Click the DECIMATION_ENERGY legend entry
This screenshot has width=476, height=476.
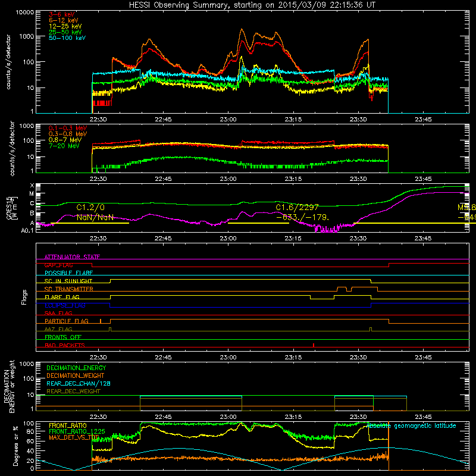76,368
